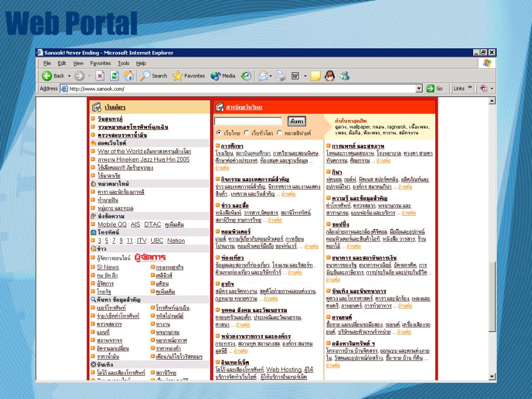Open the Media pane button
Image resolution: width=532 pixels, height=399 pixels.
click(x=223, y=76)
